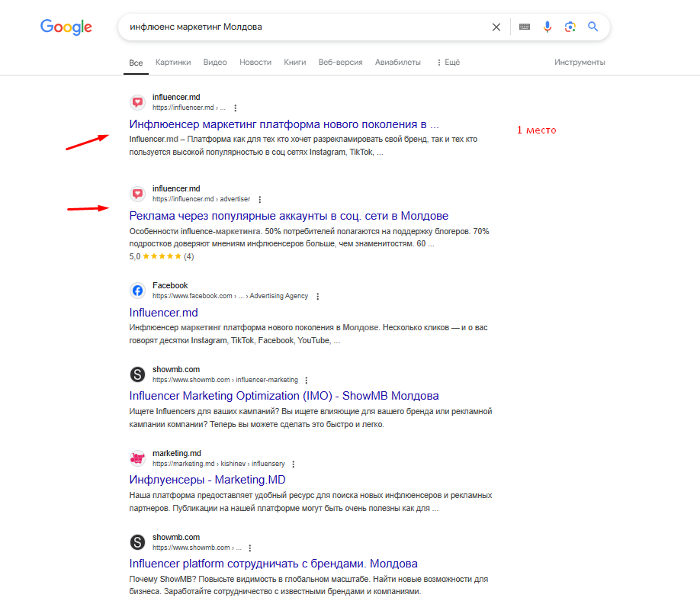
Task: Click the blue magnifier search button
Action: coord(592,27)
